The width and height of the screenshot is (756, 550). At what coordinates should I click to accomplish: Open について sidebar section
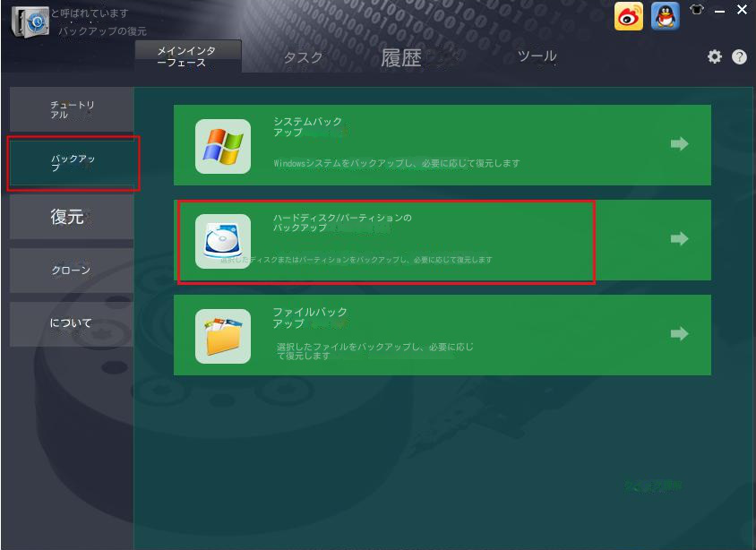pyautogui.click(x=72, y=324)
